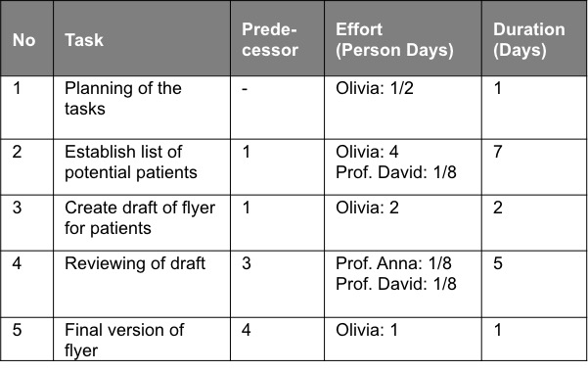Select the 'Final version of flyer' cell

tap(142, 339)
